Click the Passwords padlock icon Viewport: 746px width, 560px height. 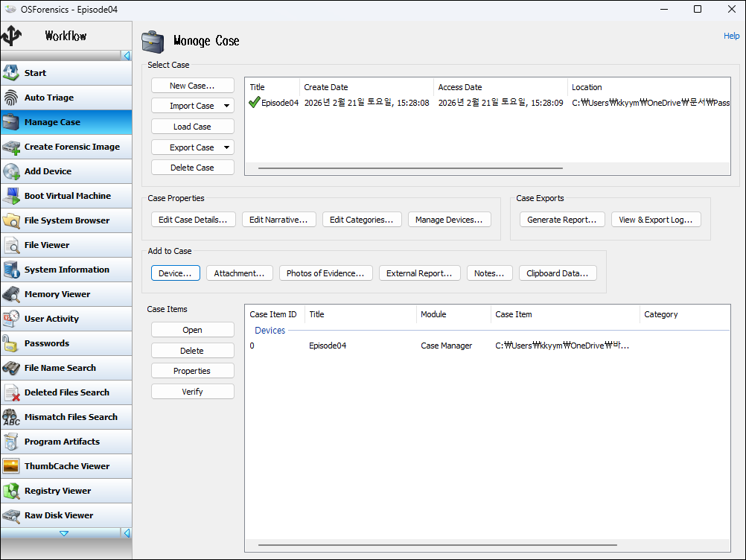(x=11, y=343)
